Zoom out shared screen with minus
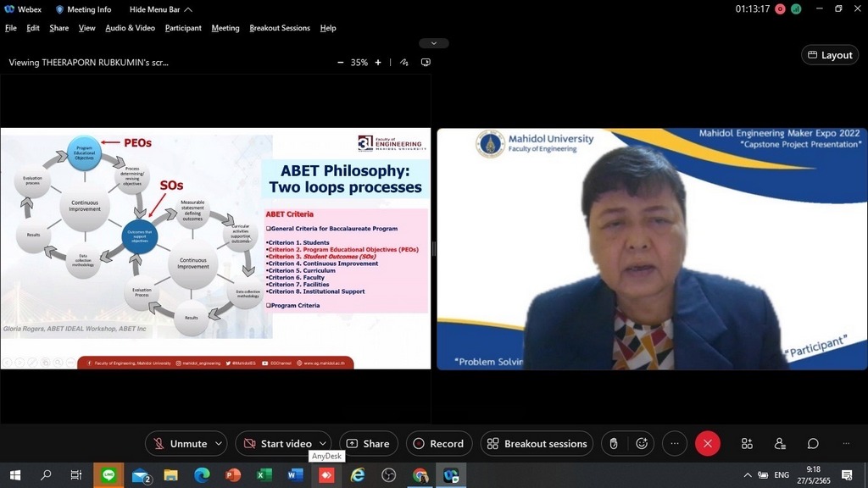This screenshot has height=488, width=868. (341, 62)
